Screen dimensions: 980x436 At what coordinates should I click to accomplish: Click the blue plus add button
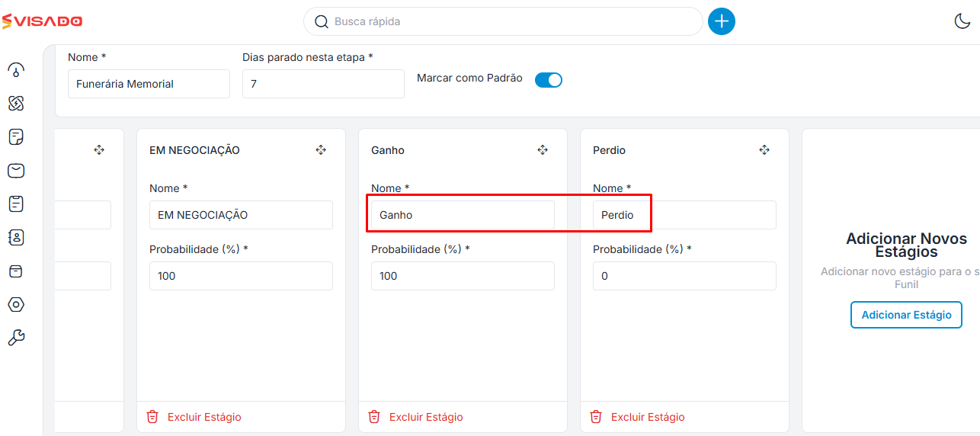(x=722, y=21)
